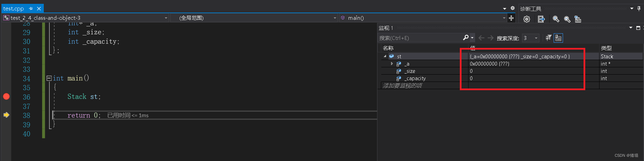644x161 pixels.
Task: Toggle the highlighted watch value display icon
Action: 558,38
